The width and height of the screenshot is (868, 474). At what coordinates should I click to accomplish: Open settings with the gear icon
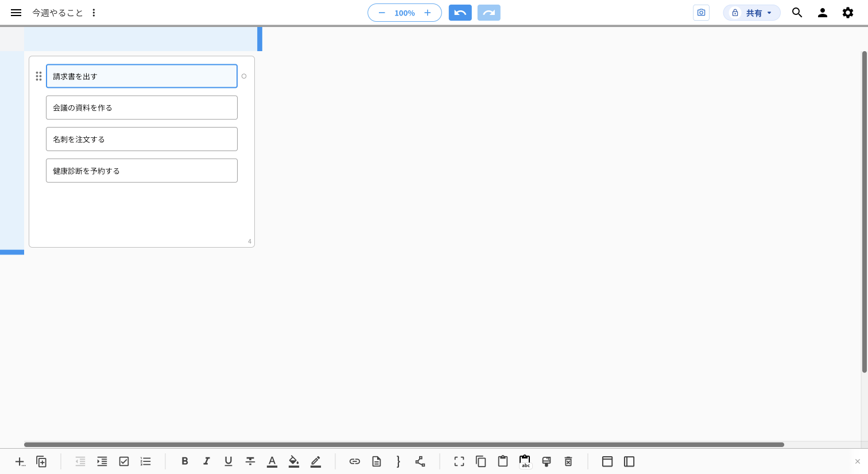click(x=848, y=13)
